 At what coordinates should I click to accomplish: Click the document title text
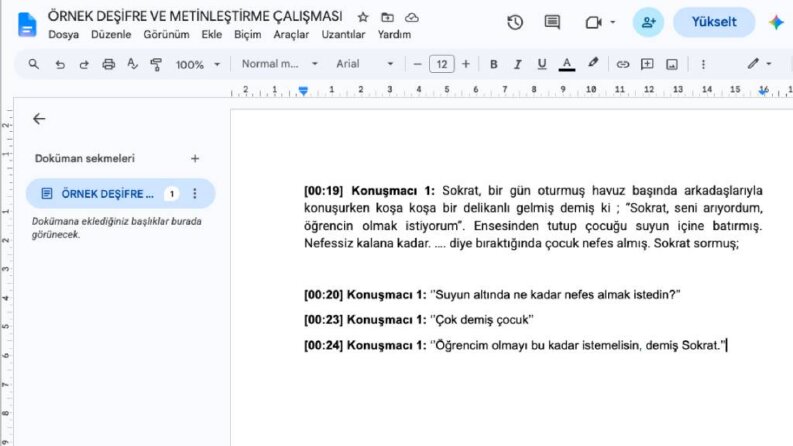tap(195, 16)
